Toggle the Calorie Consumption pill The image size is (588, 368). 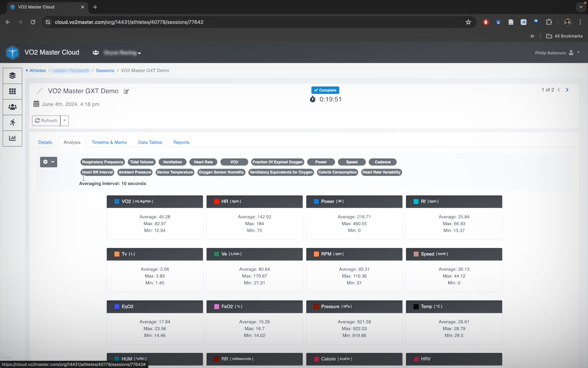[338, 172]
